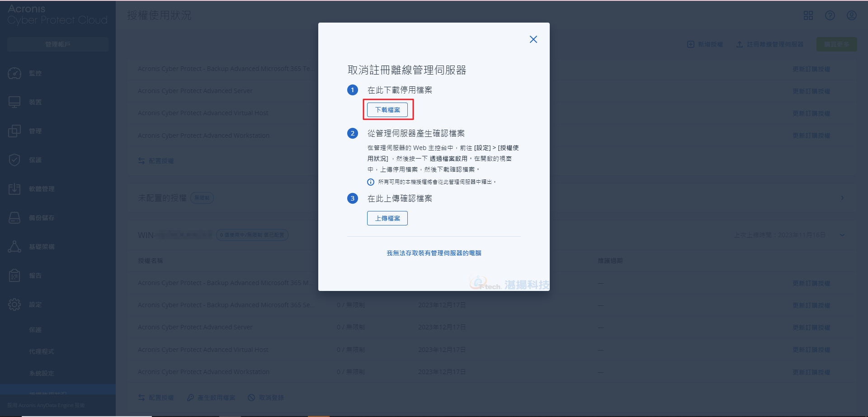Open the 管理 management icon in sidebar
The width and height of the screenshot is (868, 417).
pyautogui.click(x=14, y=131)
